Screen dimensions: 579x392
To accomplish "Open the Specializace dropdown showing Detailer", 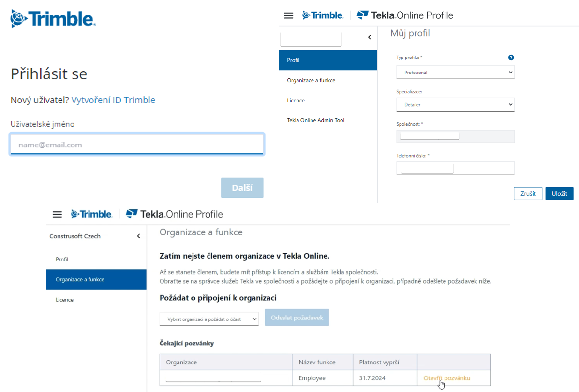I will pos(455,104).
